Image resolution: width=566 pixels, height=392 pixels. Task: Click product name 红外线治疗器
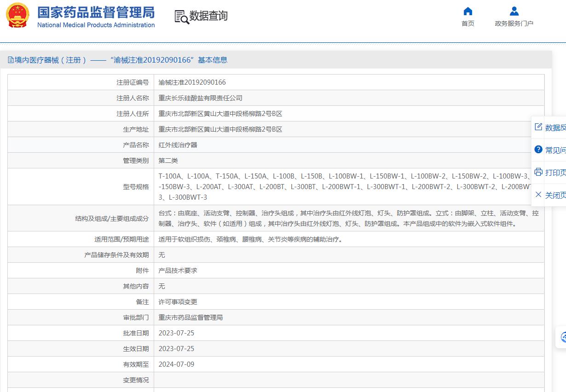pyautogui.click(x=178, y=145)
